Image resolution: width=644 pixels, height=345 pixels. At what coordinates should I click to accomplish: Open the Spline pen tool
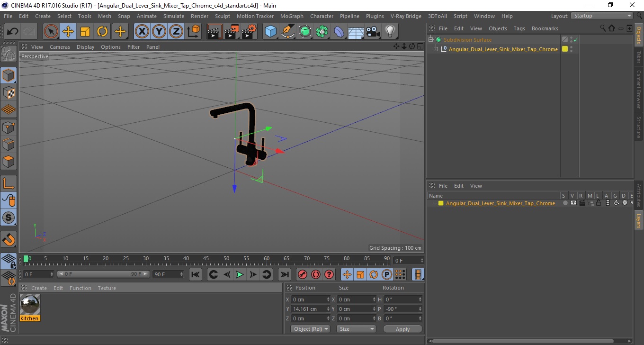(x=288, y=32)
